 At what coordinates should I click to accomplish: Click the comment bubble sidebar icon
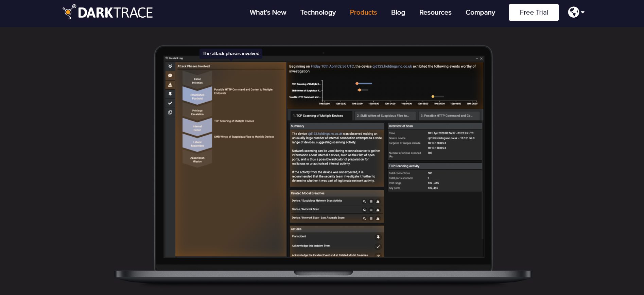pyautogui.click(x=170, y=75)
